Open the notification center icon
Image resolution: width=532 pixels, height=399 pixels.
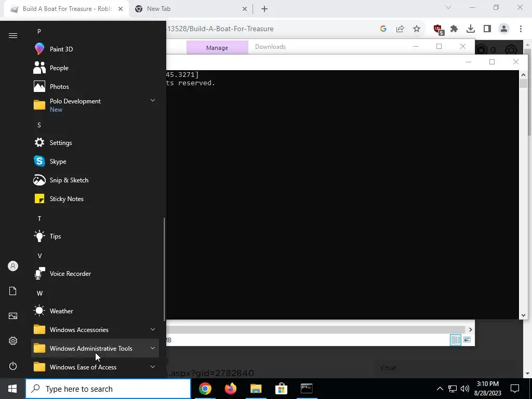[x=515, y=389]
